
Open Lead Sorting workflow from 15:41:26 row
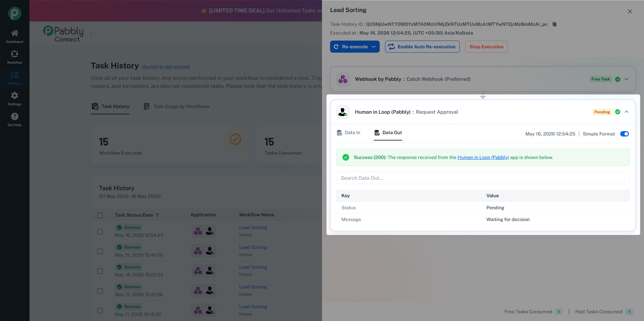[253, 247]
